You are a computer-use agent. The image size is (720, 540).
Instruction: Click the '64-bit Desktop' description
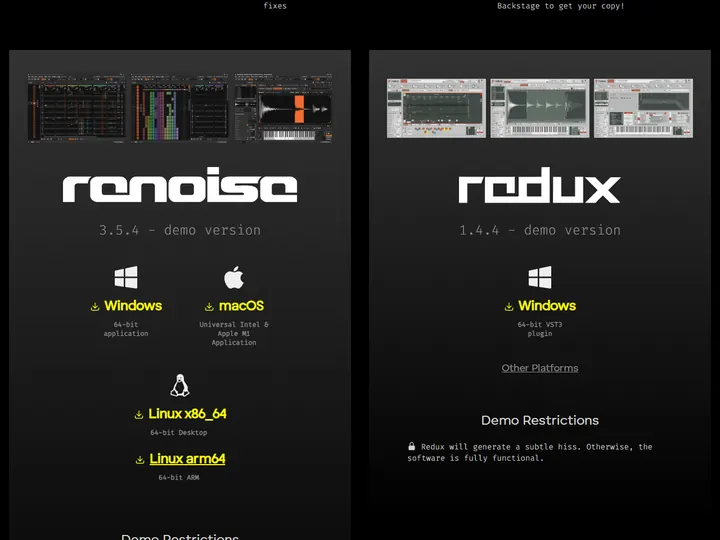(x=179, y=433)
